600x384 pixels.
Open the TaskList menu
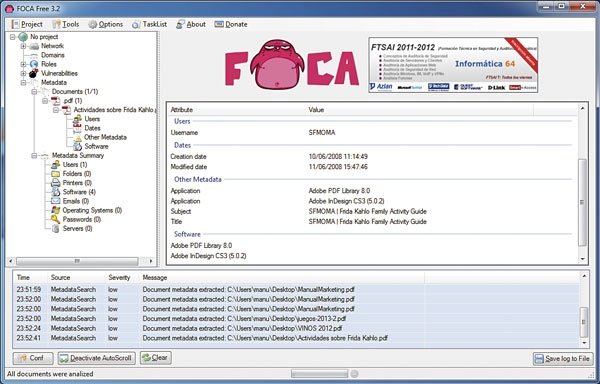150,24
